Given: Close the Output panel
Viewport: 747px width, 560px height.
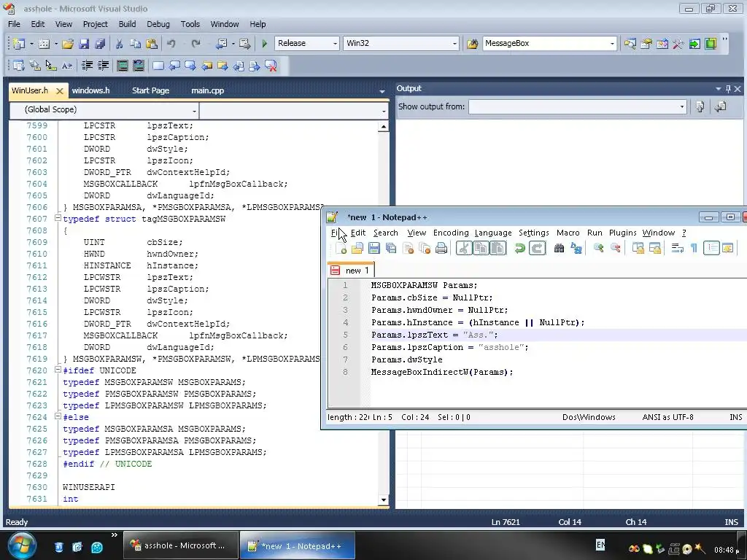Looking at the screenshot, I should 738,88.
